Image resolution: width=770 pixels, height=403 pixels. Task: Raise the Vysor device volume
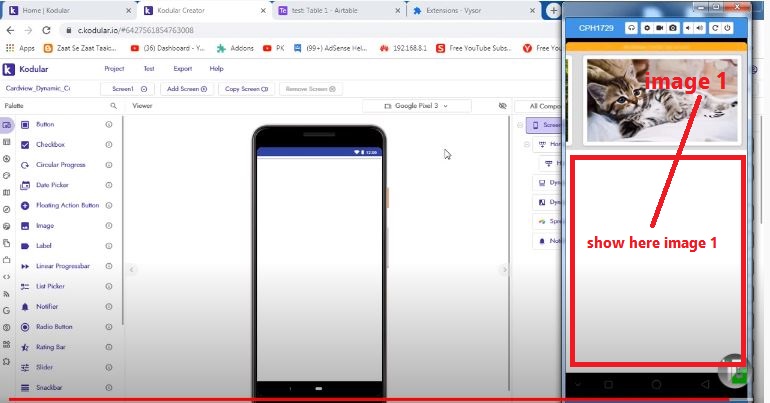click(699, 28)
